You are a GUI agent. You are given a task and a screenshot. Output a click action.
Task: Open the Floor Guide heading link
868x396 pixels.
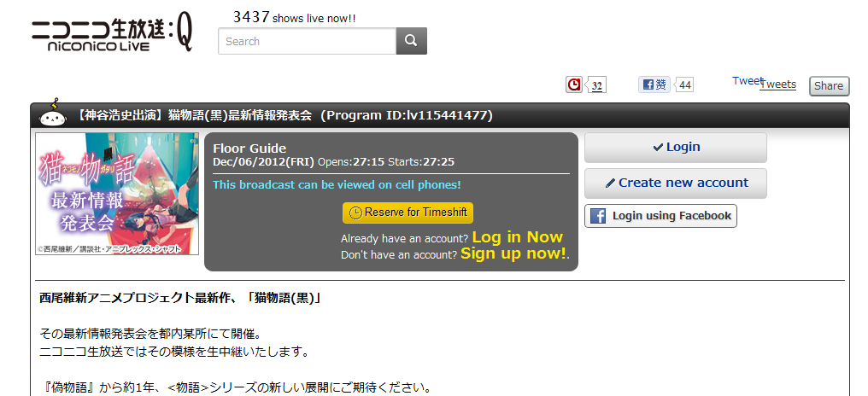pos(249,148)
